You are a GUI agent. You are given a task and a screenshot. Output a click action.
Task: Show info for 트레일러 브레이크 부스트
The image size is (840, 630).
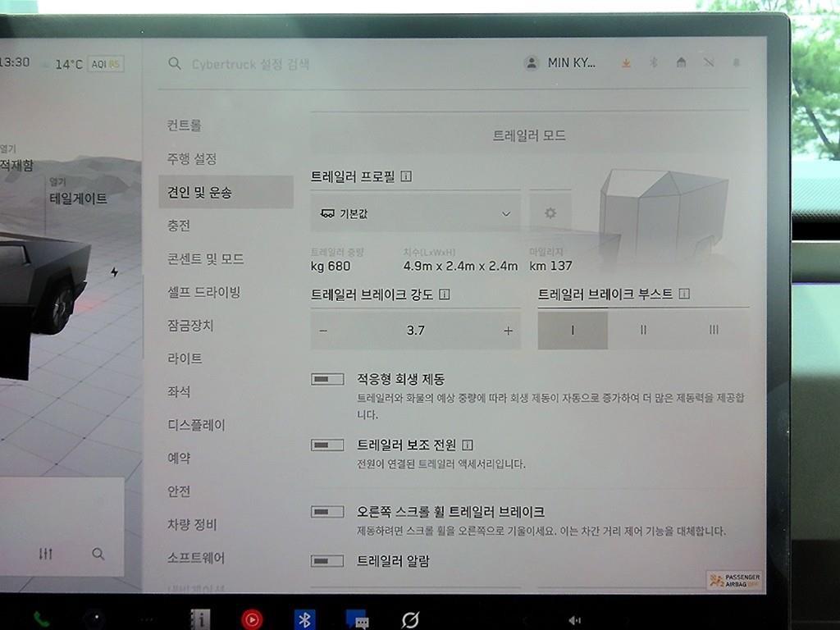[684, 294]
